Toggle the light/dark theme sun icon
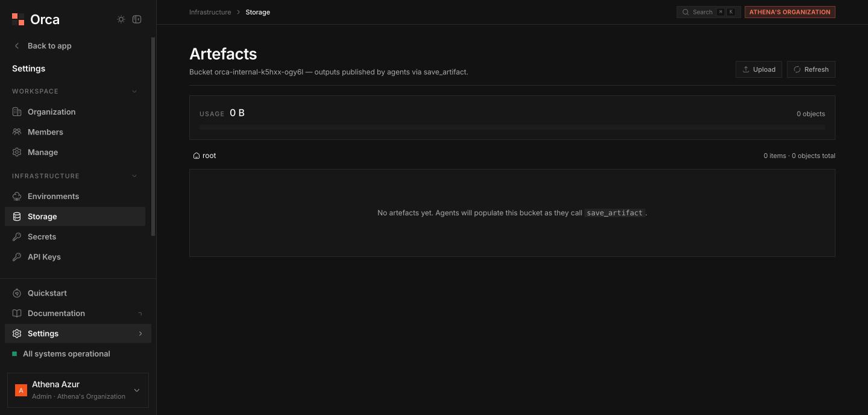 pyautogui.click(x=121, y=19)
